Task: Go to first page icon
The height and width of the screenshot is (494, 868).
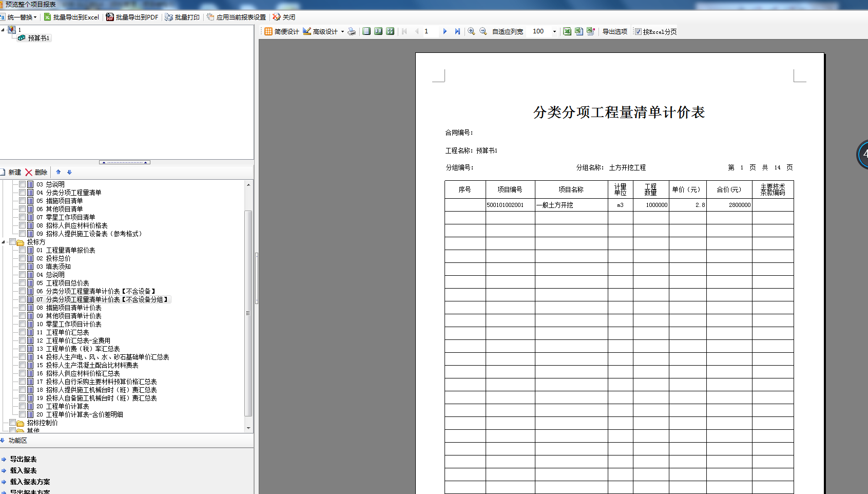Action: pyautogui.click(x=404, y=31)
